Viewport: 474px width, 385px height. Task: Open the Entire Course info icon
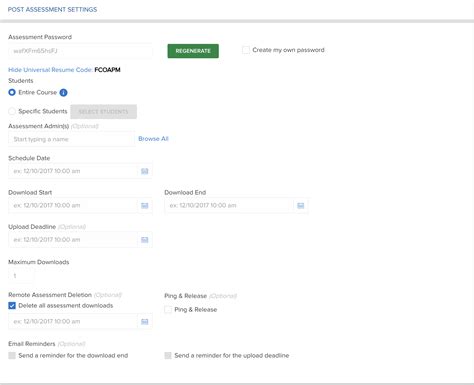pyautogui.click(x=63, y=93)
